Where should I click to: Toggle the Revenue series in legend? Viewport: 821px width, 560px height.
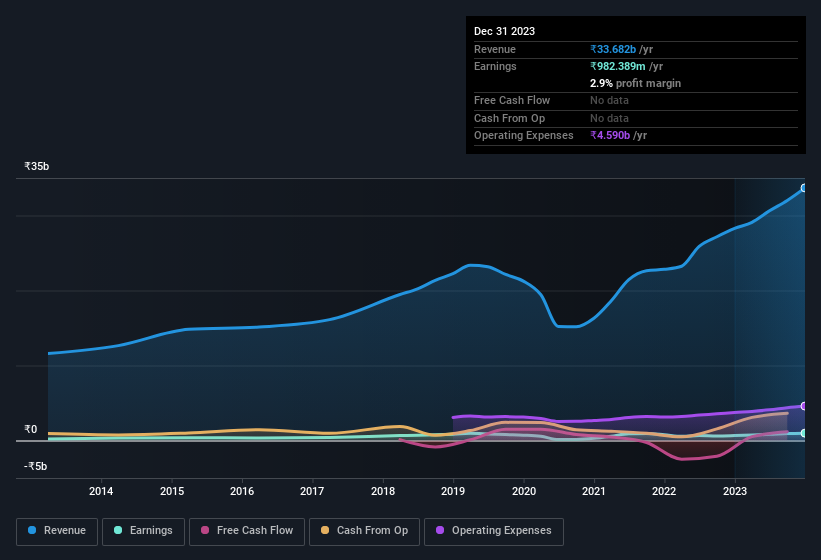[57, 530]
